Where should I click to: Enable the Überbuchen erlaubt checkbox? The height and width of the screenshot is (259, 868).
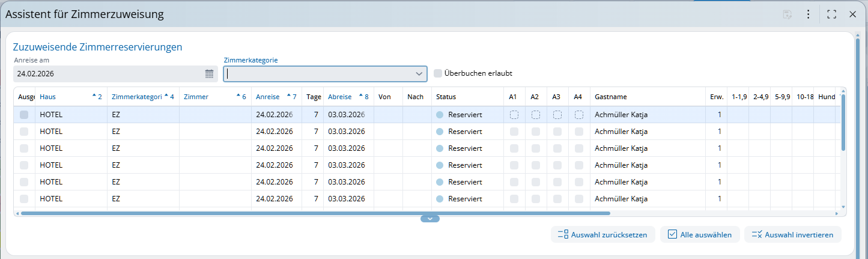point(438,73)
